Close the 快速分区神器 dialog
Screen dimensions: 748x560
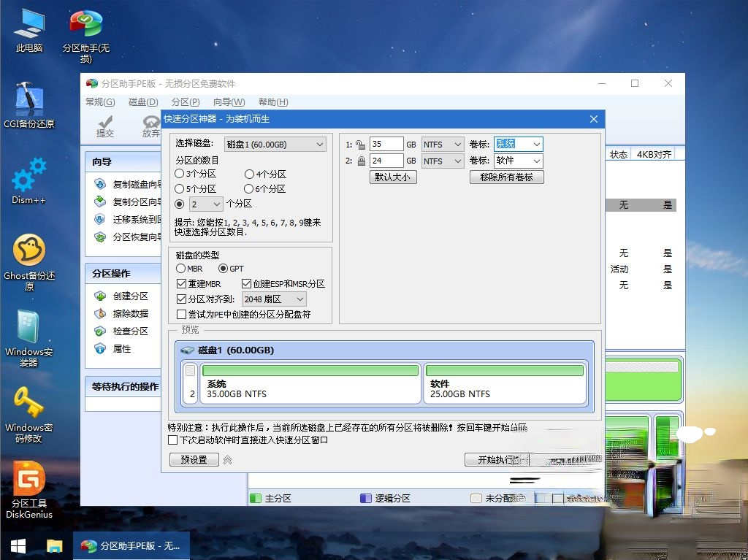coord(593,119)
